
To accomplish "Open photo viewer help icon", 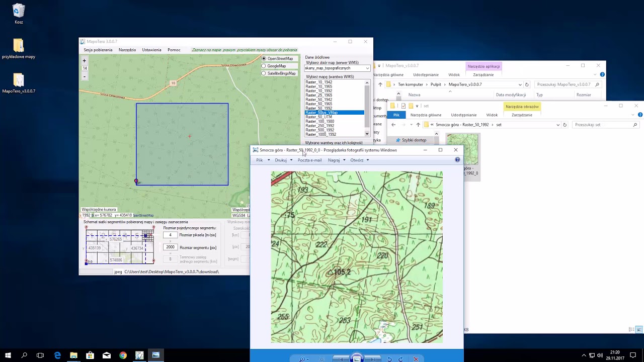I will pos(457,160).
